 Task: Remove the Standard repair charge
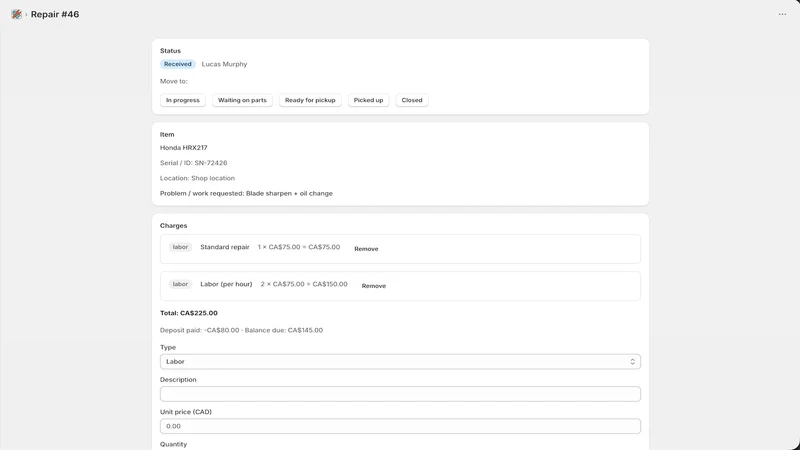366,249
